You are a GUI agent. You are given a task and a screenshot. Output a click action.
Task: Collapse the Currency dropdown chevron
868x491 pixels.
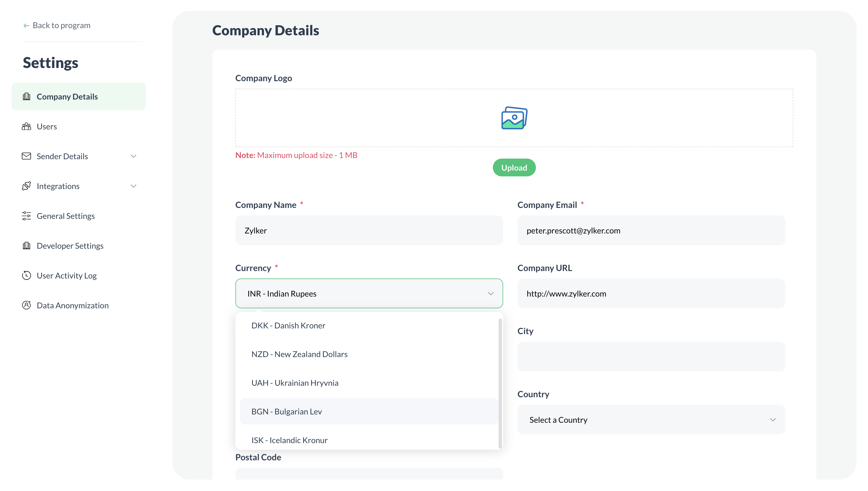[x=491, y=293]
